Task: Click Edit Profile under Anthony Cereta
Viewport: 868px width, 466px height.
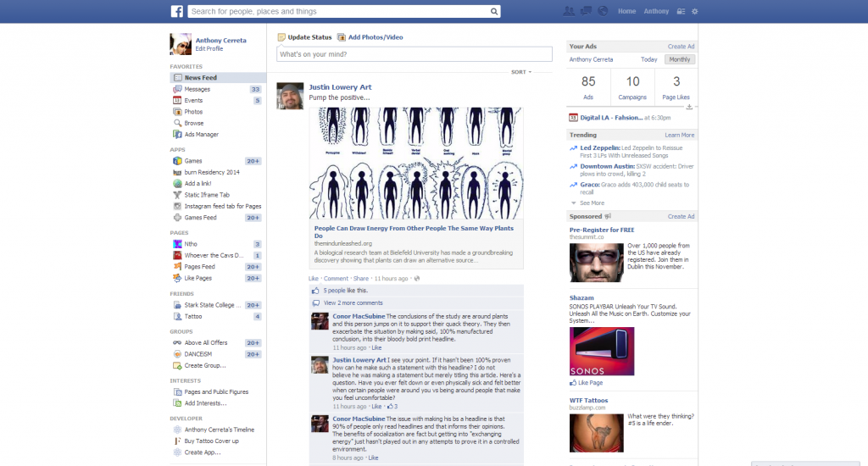Action: pyautogui.click(x=209, y=48)
